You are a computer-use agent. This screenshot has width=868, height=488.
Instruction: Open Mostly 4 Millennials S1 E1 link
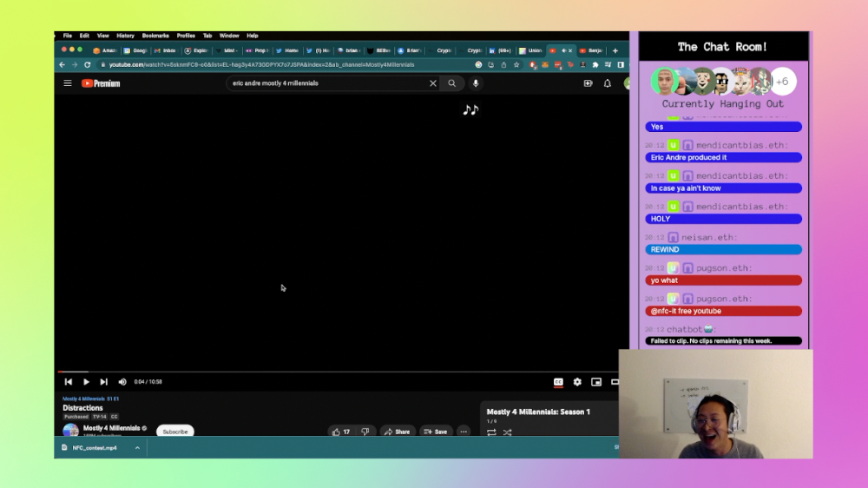pyautogui.click(x=91, y=399)
